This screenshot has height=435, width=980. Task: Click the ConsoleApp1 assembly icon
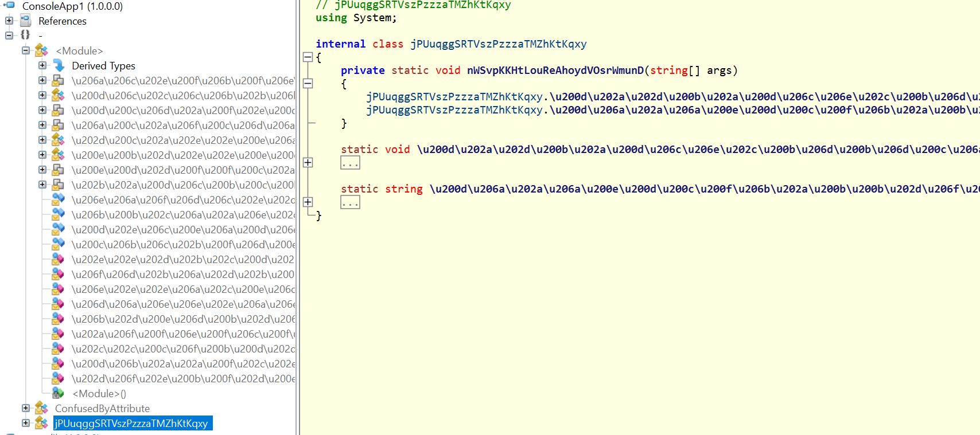[9, 6]
